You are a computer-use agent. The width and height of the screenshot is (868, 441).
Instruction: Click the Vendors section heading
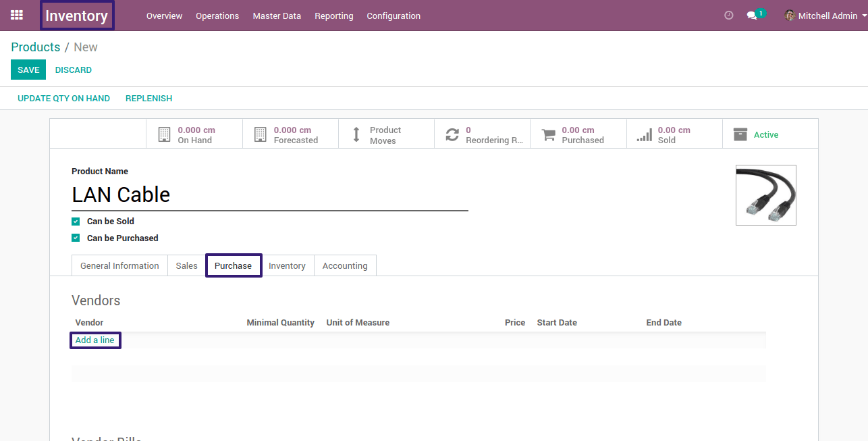96,301
